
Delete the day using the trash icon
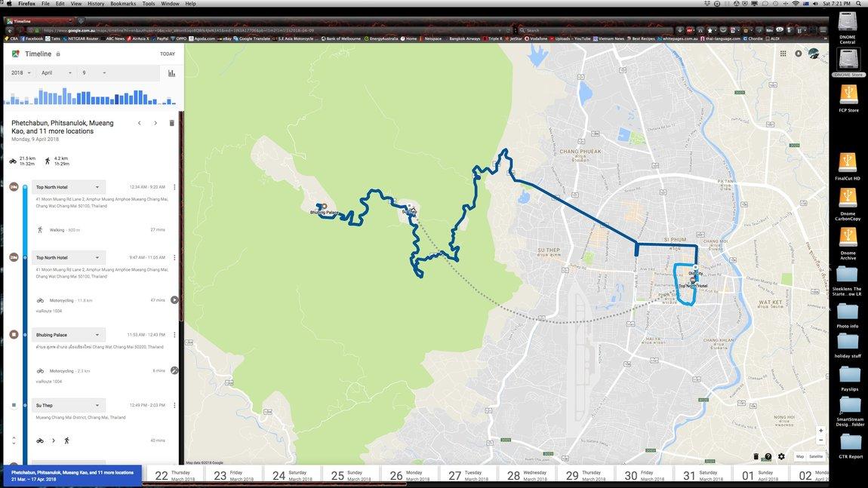click(171, 123)
